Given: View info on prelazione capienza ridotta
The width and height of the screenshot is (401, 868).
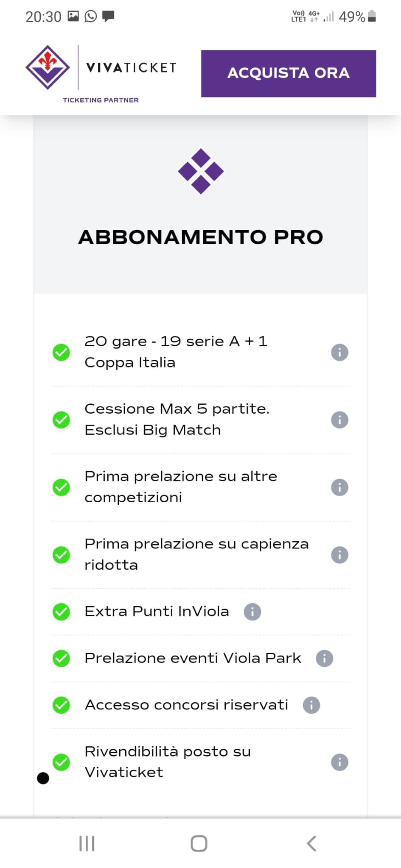Looking at the screenshot, I should click(x=339, y=555).
